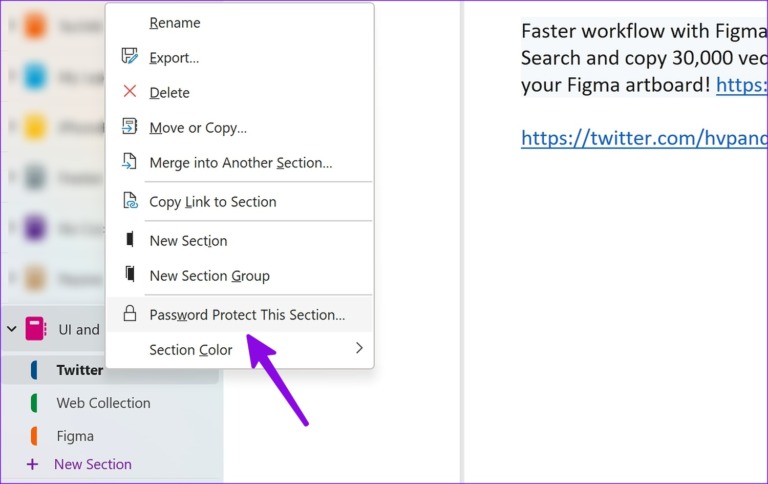Click the pink UI notebook icon
The width and height of the screenshot is (768, 484).
[x=36, y=329]
